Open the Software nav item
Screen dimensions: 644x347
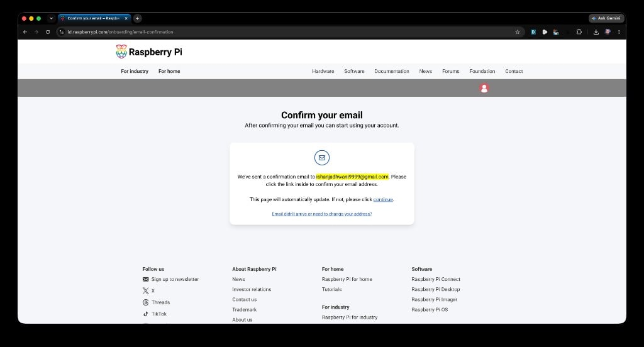354,72
